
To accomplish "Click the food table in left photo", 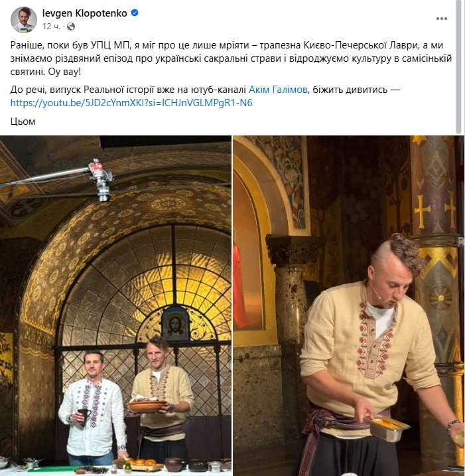I will tap(115, 467).
